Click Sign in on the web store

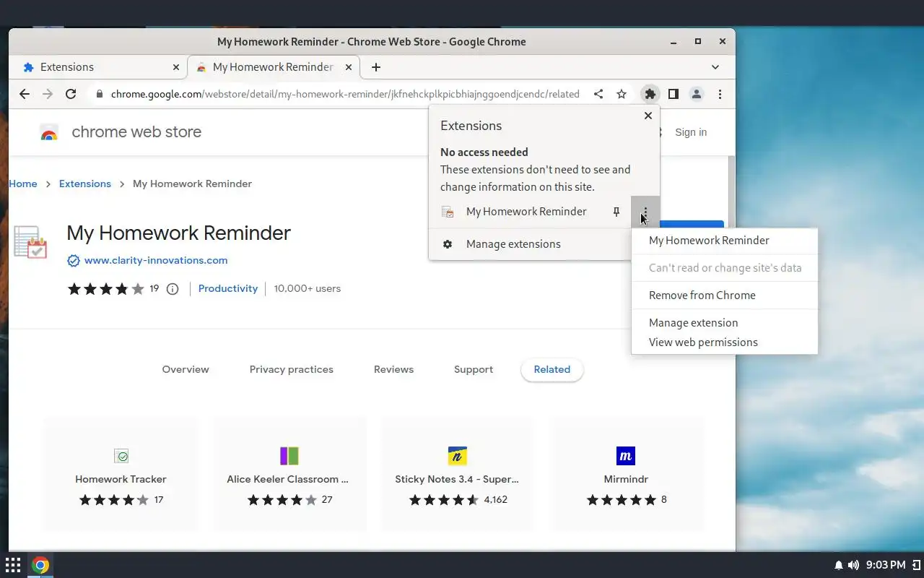[691, 133]
